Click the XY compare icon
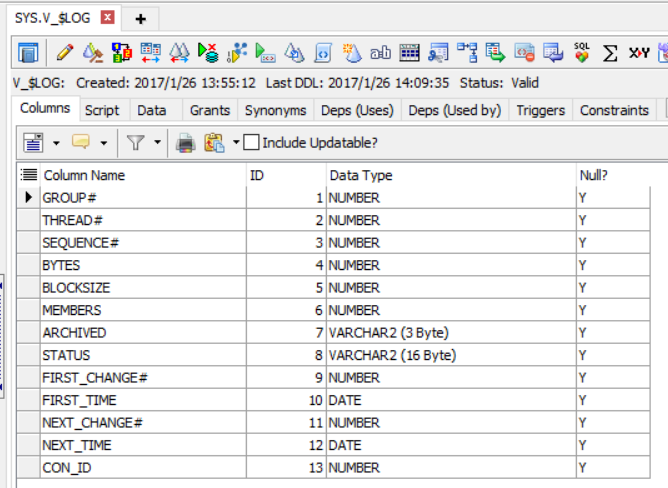This screenshot has height=488, width=668. (x=639, y=53)
